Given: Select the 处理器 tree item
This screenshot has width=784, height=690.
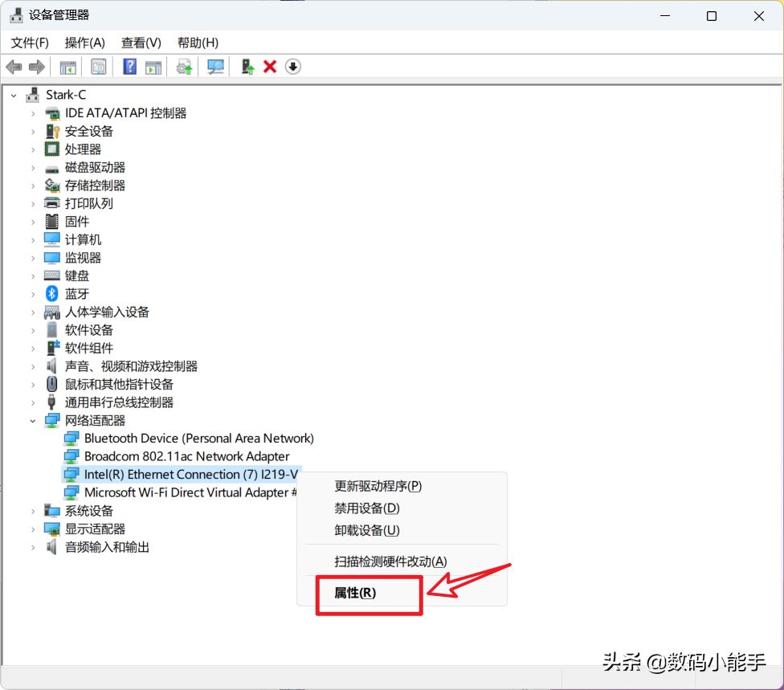Looking at the screenshot, I should (x=83, y=149).
